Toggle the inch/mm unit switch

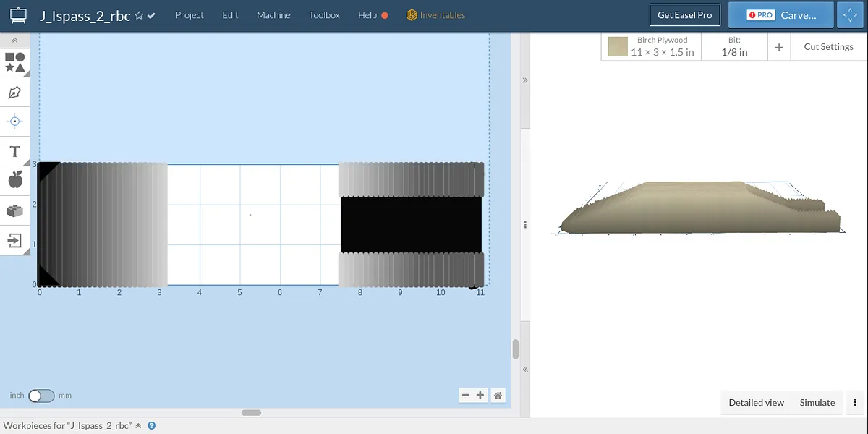click(x=41, y=396)
